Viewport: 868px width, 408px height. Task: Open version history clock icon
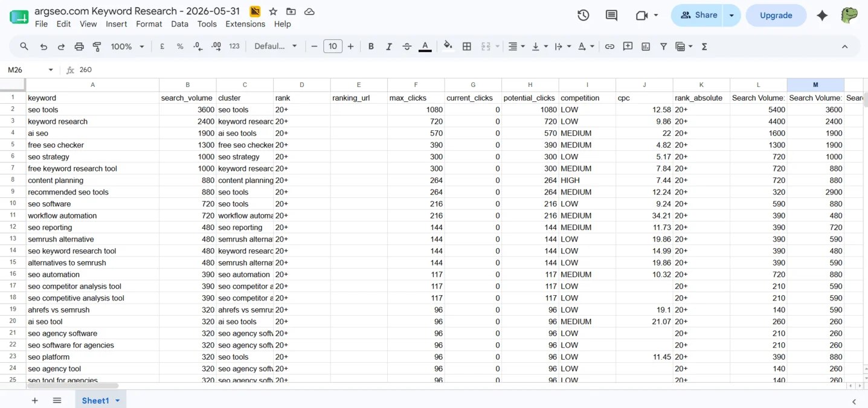coord(583,16)
